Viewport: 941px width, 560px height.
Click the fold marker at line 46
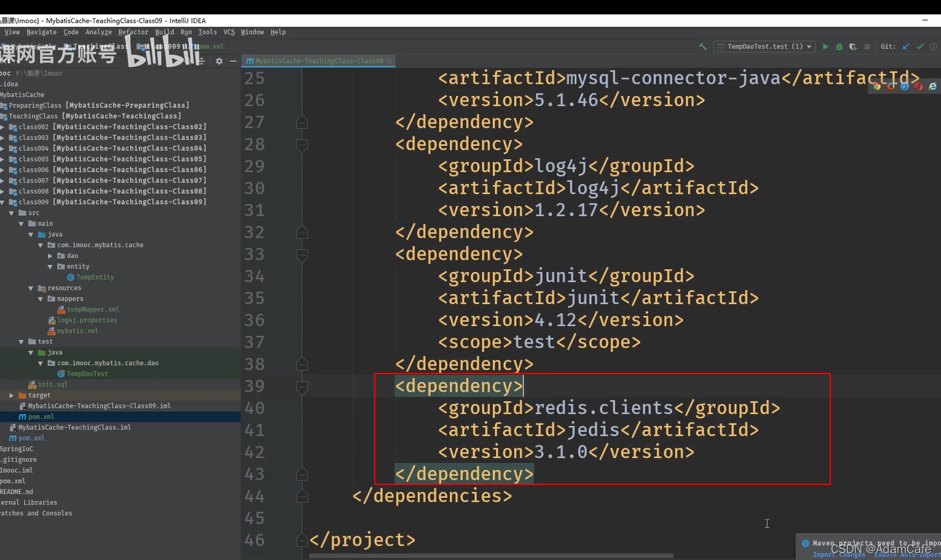(302, 540)
